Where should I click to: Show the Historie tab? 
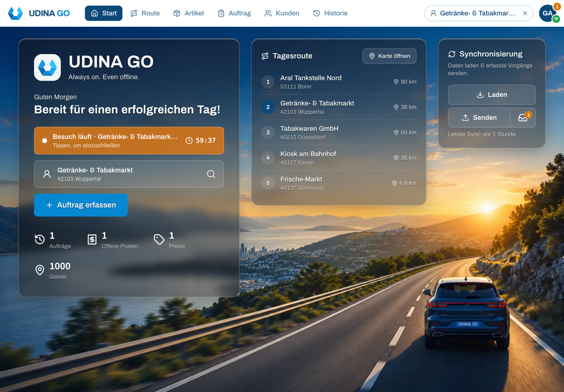[330, 13]
